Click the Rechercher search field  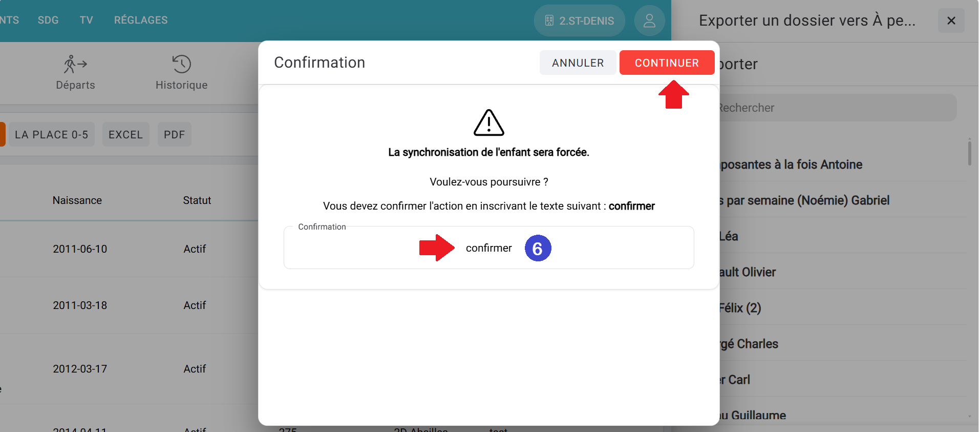[x=837, y=108]
